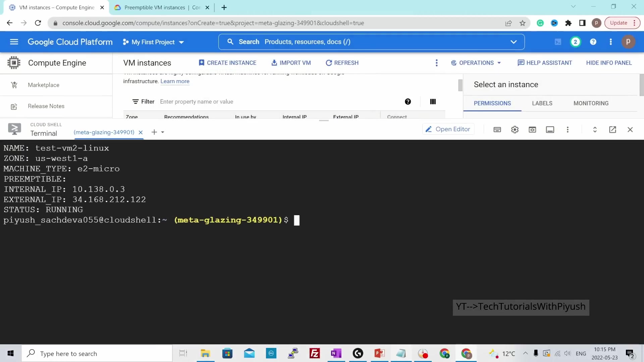Image resolution: width=644 pixels, height=362 pixels.
Task: Click Open Editor in Cloud Shell
Action: [448, 129]
